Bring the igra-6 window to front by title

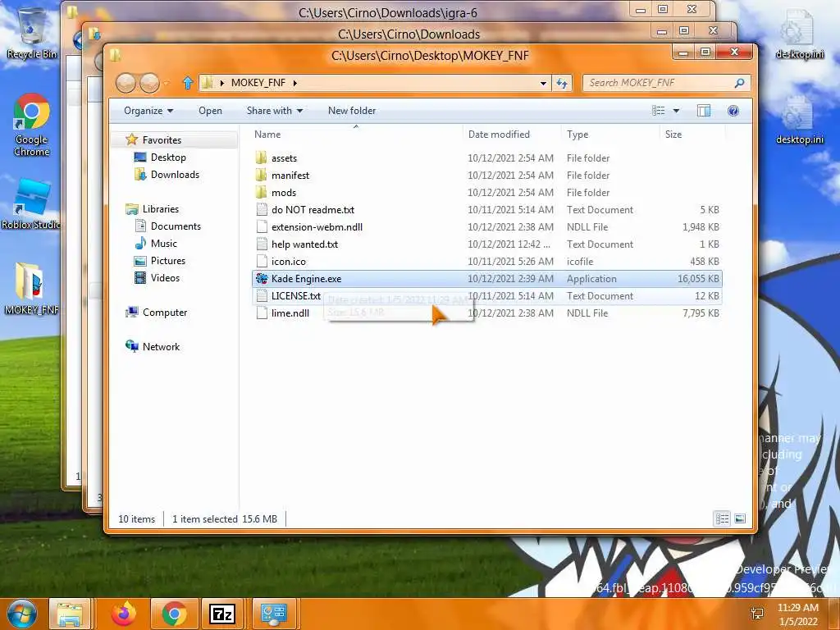(388, 11)
